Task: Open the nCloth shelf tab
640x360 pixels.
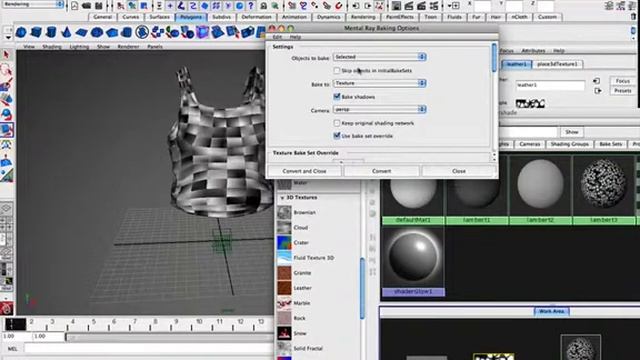Action: coord(519,17)
